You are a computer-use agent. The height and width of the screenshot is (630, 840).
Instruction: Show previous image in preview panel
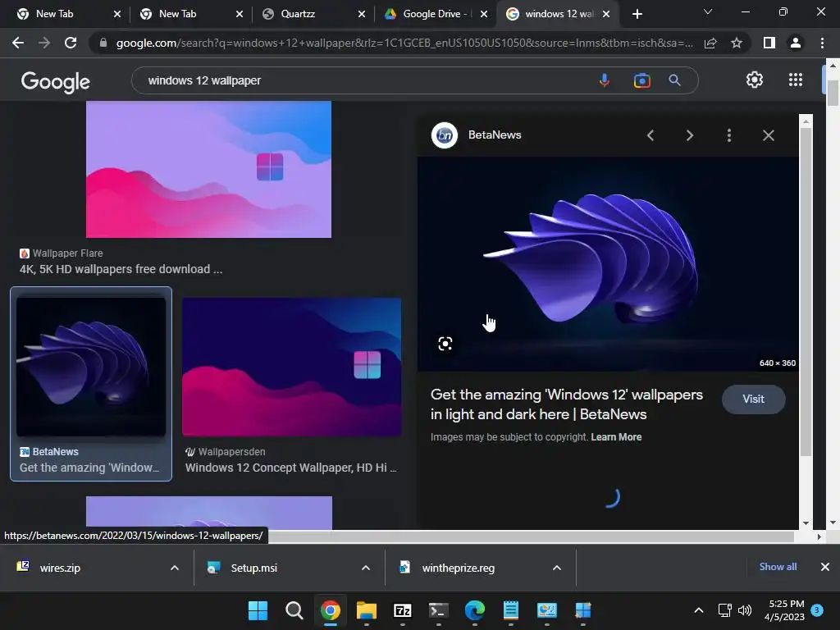click(651, 135)
